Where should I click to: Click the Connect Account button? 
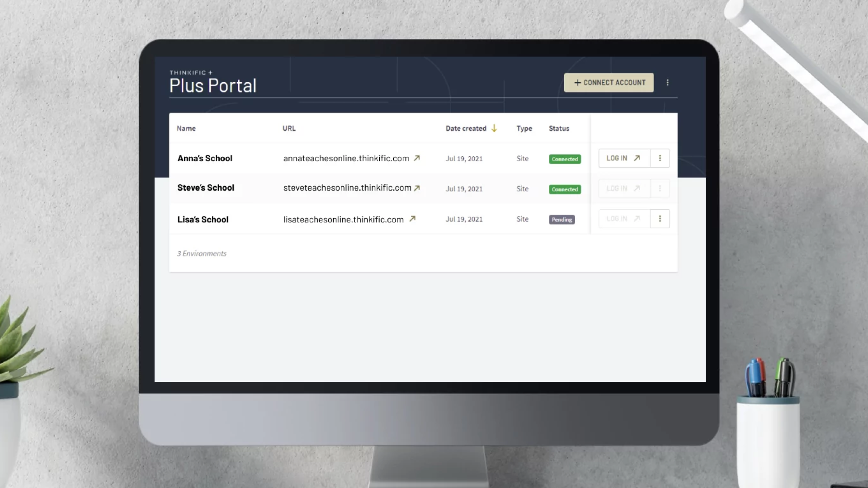pyautogui.click(x=609, y=83)
